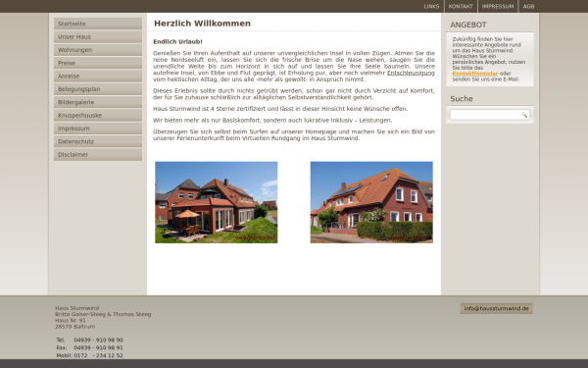The width and height of the screenshot is (588, 368).
Task: Click the info@haussturmwind.de email button
Action: [496, 309]
